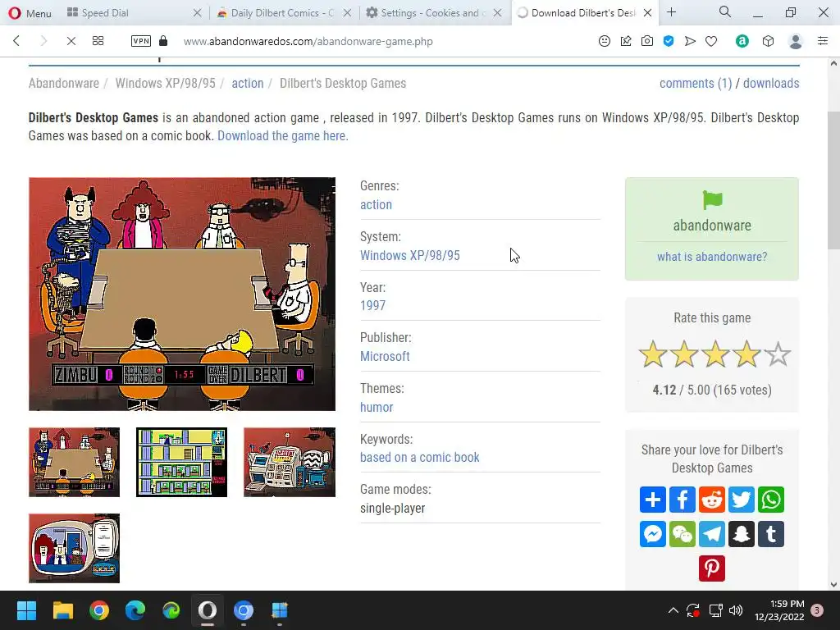Close the Settings tab

pos(497,13)
